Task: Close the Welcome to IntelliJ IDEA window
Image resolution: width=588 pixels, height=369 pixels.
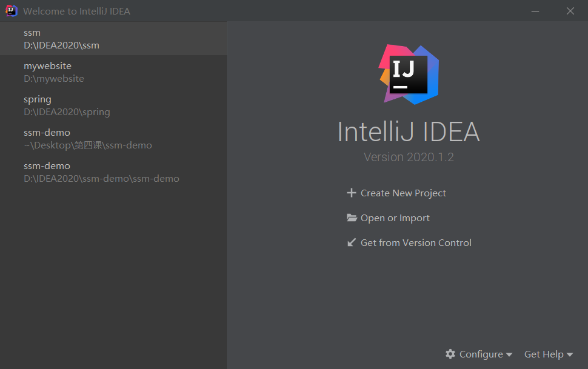Action: pos(570,11)
